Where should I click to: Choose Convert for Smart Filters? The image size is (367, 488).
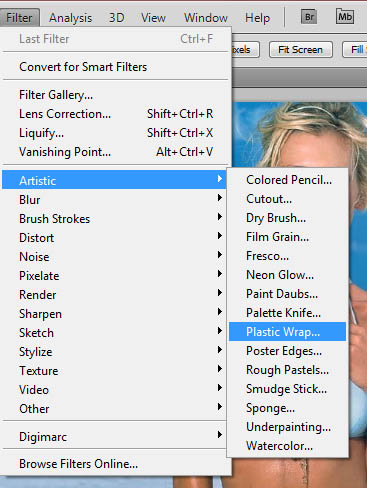click(116, 67)
